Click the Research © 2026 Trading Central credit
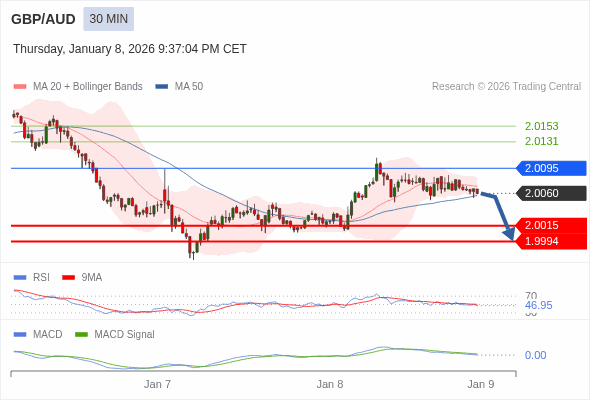The height and width of the screenshot is (400, 590). (506, 87)
